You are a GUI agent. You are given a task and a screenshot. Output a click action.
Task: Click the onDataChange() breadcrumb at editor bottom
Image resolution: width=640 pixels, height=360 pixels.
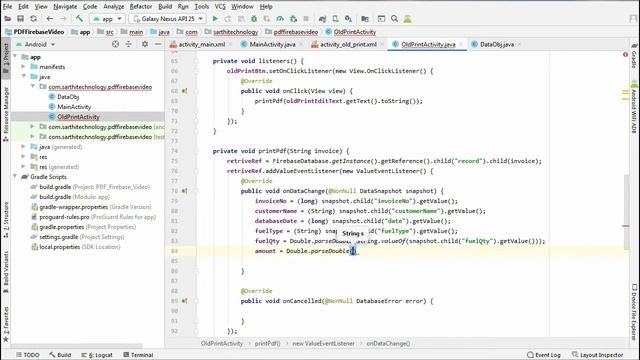pos(388,343)
